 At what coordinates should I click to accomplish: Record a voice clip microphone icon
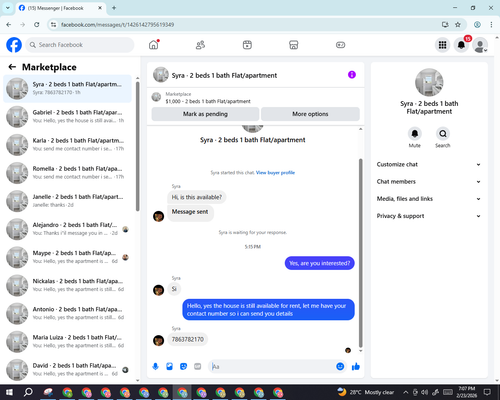point(155,367)
